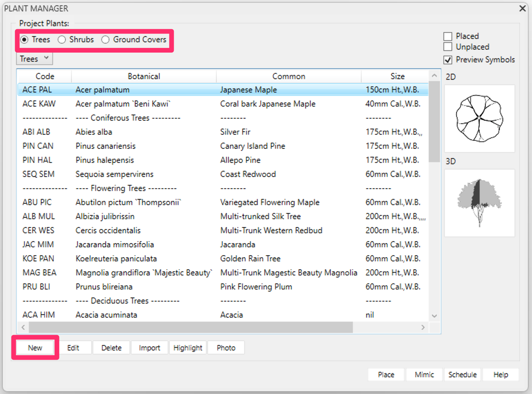Click the Variegated Flowering Maple common name
Image resolution: width=532 pixels, height=394 pixels.
click(270, 202)
